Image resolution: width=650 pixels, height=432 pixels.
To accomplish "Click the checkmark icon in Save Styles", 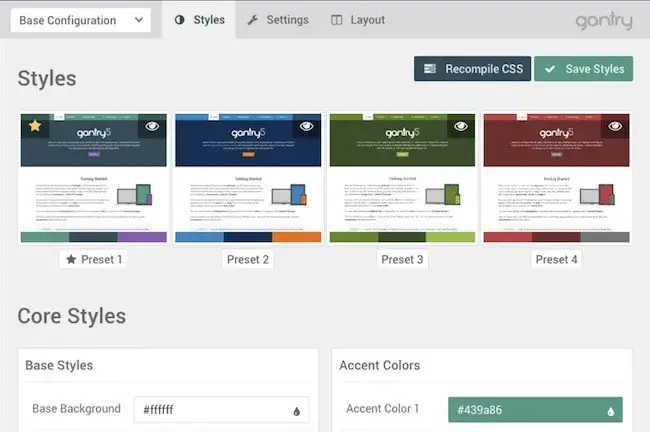I will click(550, 69).
